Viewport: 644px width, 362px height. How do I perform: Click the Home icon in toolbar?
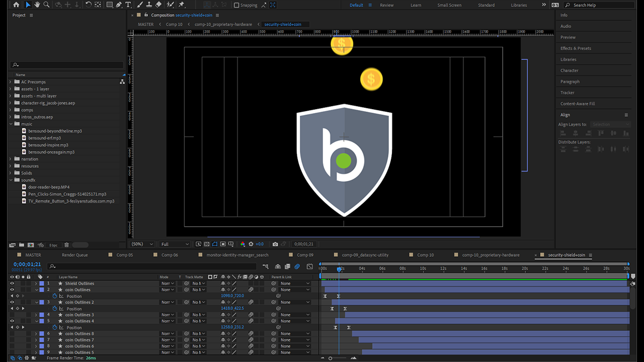click(x=16, y=5)
